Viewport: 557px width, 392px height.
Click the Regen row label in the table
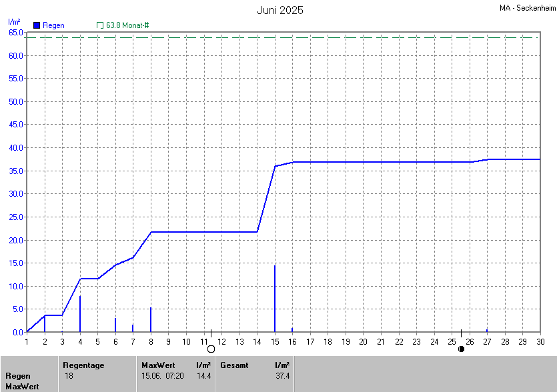click(18, 376)
